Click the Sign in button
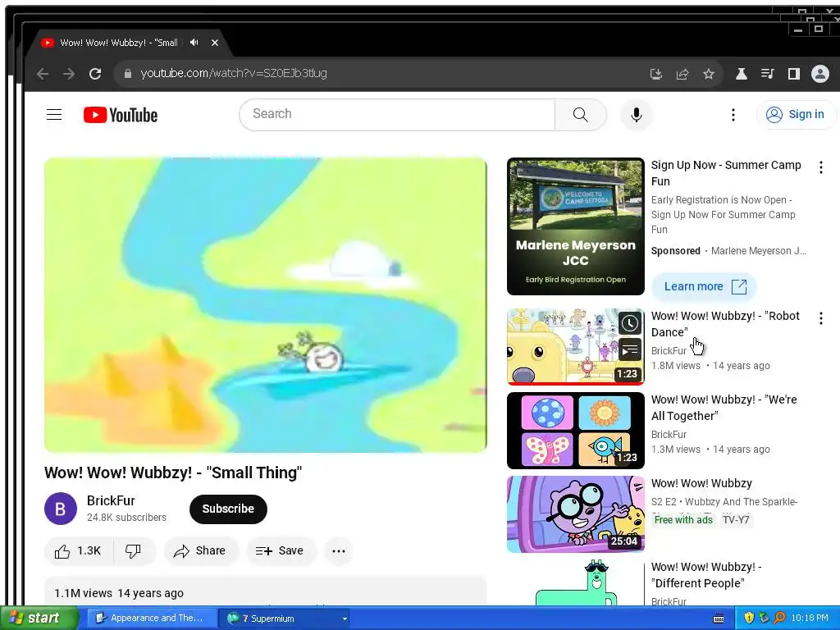The height and width of the screenshot is (630, 840). click(x=796, y=115)
